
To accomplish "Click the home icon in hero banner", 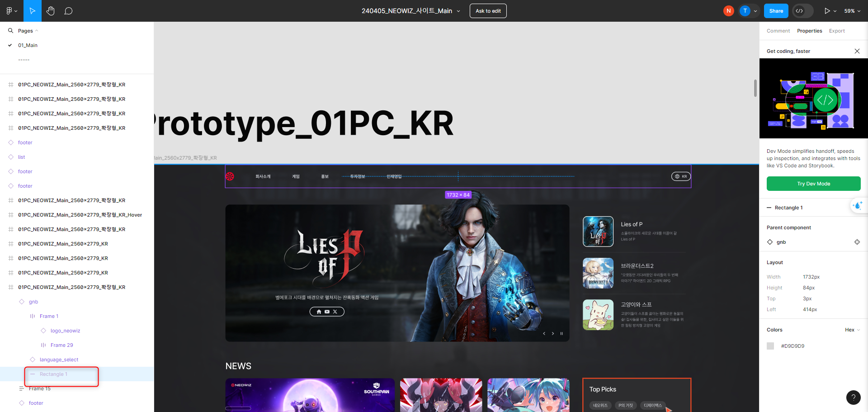I will pos(319,312).
